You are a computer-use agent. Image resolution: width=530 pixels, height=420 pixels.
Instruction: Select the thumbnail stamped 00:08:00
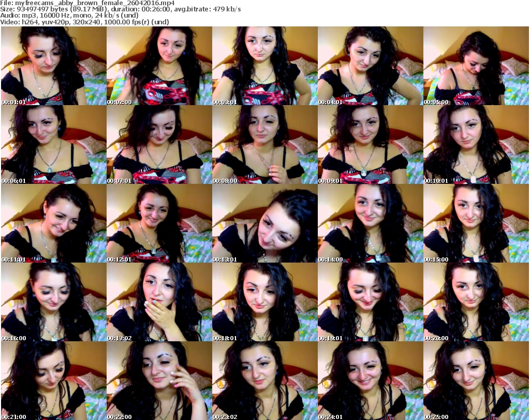click(265, 144)
